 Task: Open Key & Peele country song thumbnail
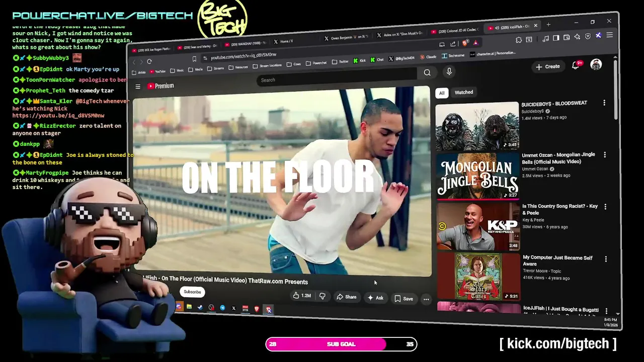point(478,226)
